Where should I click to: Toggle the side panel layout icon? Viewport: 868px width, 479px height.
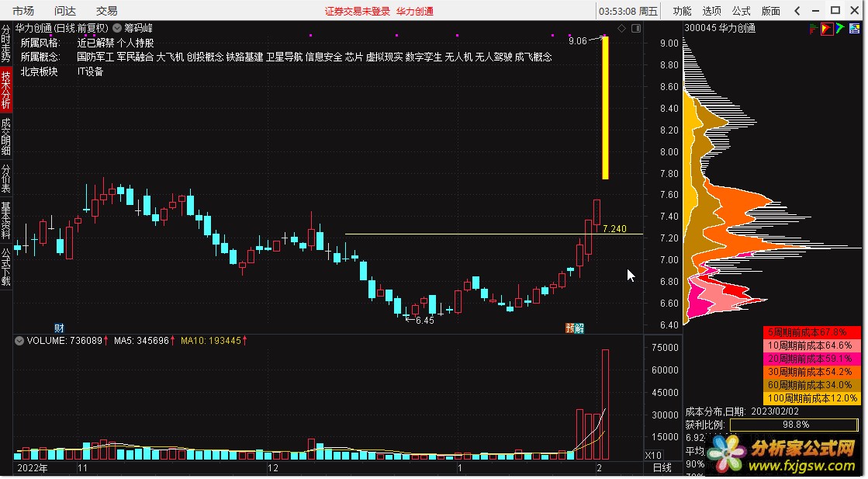(636, 28)
